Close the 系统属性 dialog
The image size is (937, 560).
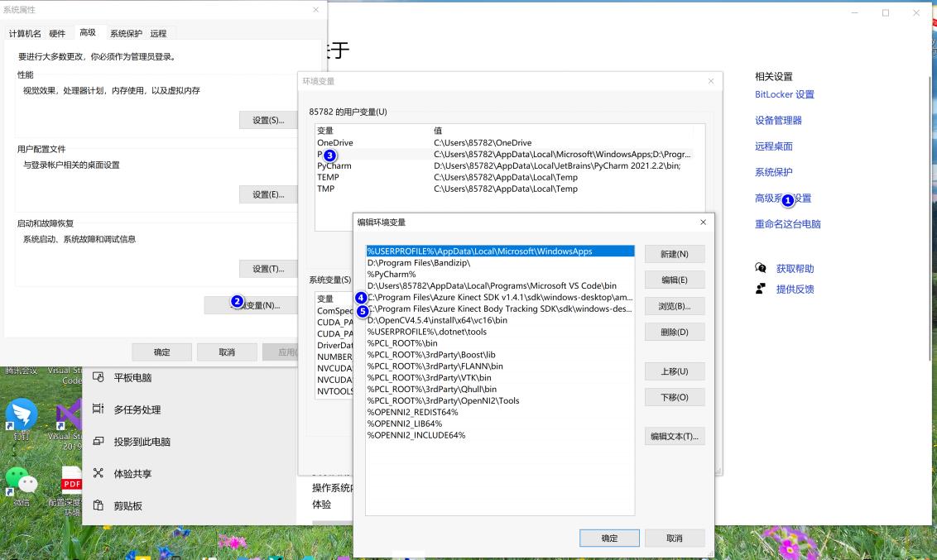tap(315, 10)
